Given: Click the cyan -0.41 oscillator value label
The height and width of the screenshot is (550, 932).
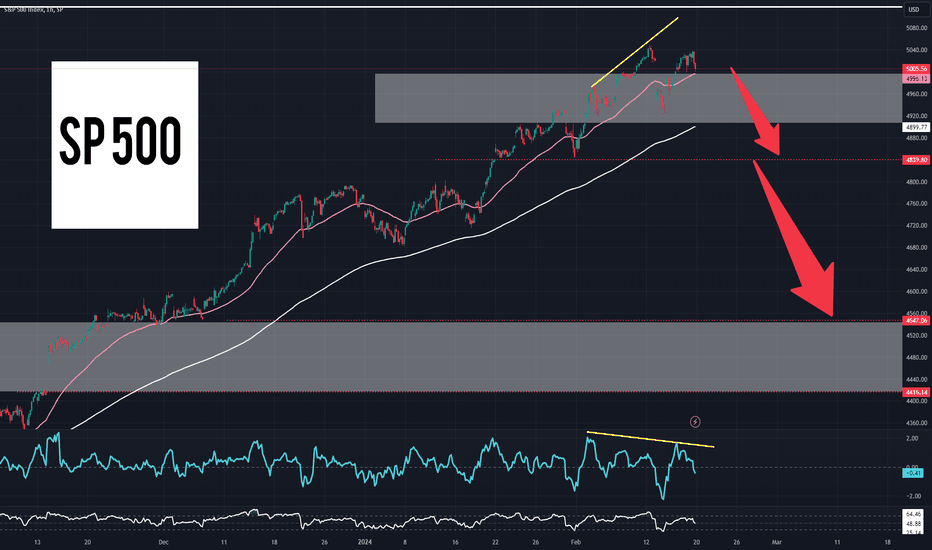Looking at the screenshot, I should [914, 473].
